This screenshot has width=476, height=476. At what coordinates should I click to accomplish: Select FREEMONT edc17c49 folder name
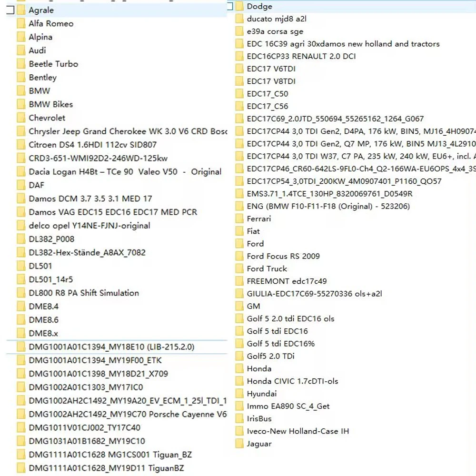[x=287, y=281]
